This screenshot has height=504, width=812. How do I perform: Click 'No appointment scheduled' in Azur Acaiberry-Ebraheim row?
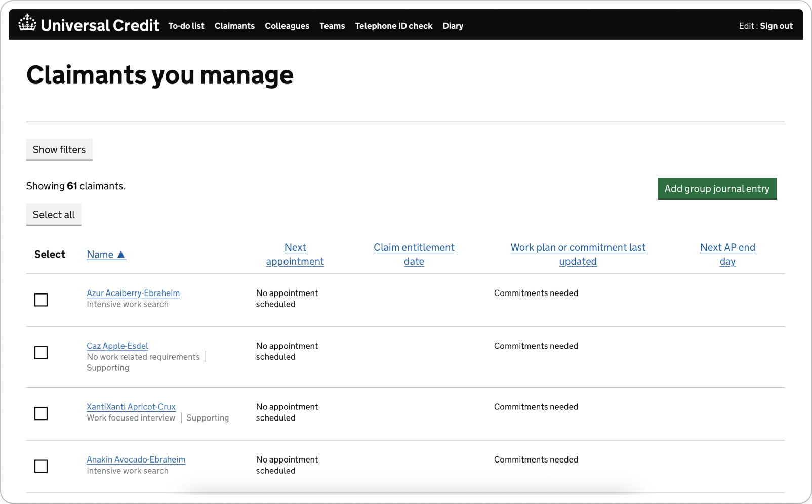287,299
